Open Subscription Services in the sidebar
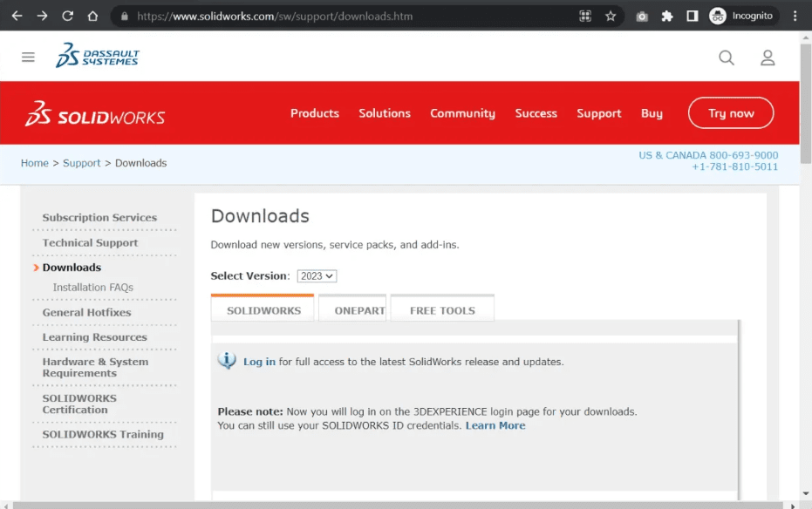Screen dimensions: 812x509 [x=99, y=218]
